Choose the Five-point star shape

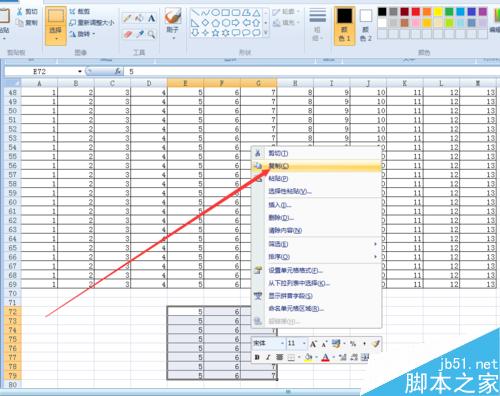coord(216,33)
